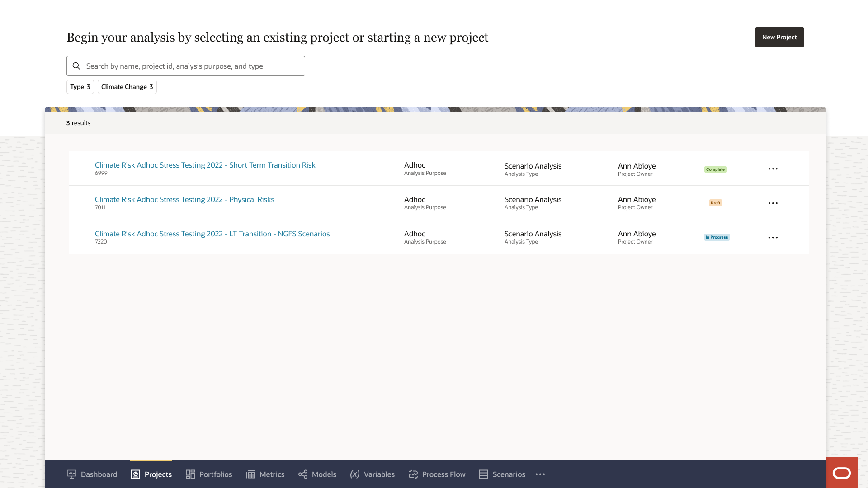Select the Projects tab label
Viewport: 868px width, 488px height.
[158, 474]
